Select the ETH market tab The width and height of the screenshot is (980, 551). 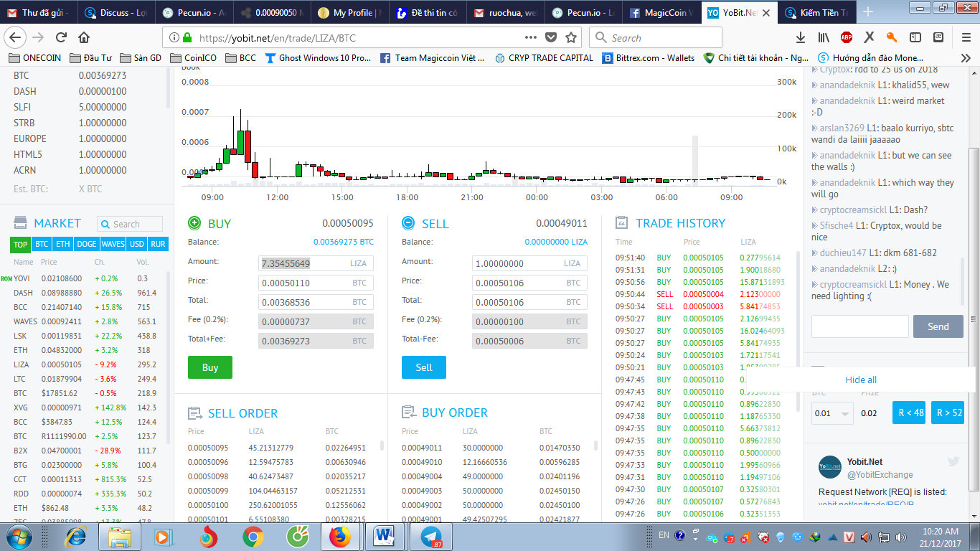(x=63, y=244)
